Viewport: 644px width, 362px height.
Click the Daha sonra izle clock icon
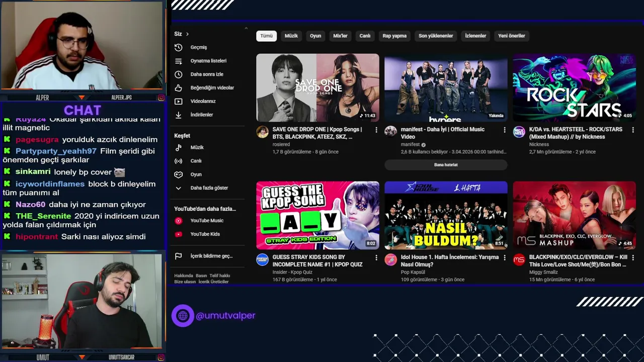click(178, 74)
